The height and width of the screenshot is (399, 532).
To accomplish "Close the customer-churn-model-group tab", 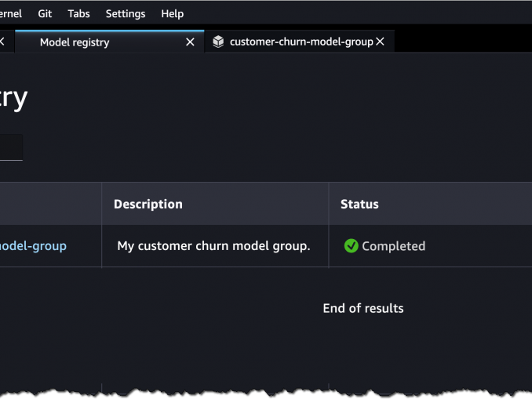I will click(x=381, y=42).
